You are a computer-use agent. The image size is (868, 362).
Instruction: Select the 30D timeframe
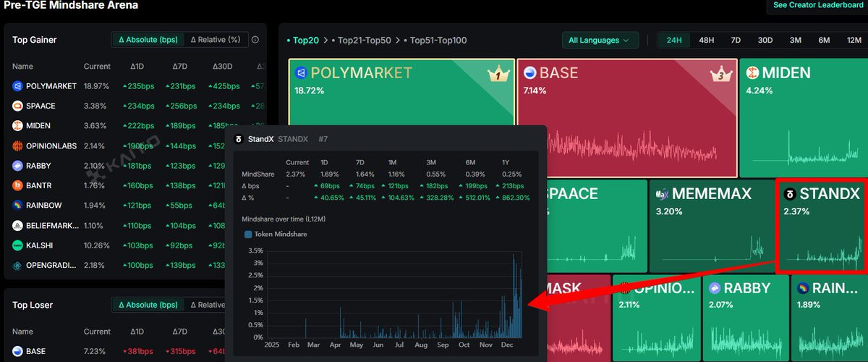pos(765,40)
